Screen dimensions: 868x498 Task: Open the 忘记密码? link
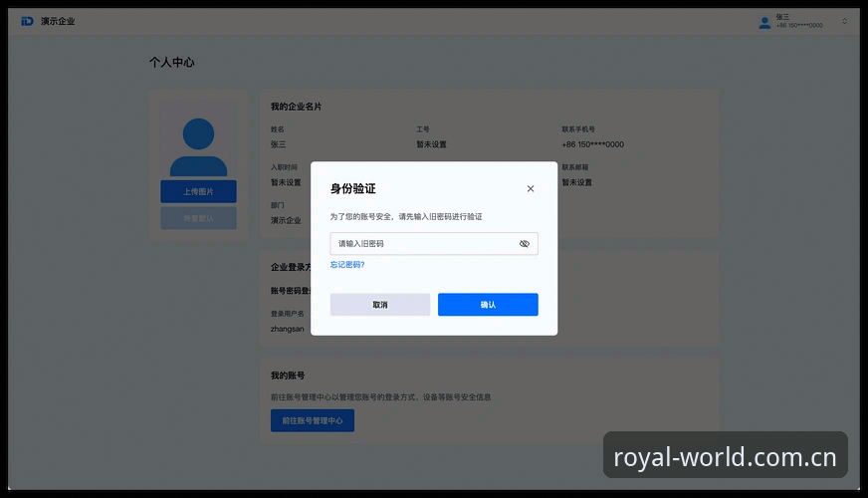347,265
